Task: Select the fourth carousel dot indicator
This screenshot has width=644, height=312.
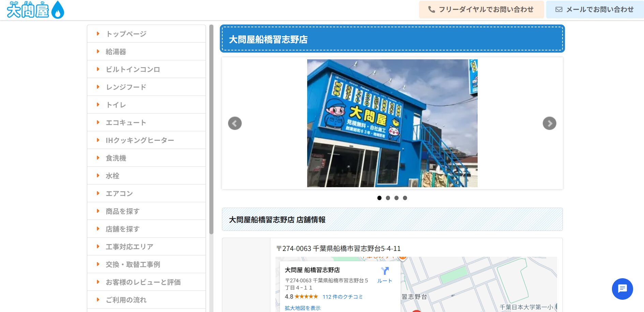Action: tap(405, 198)
